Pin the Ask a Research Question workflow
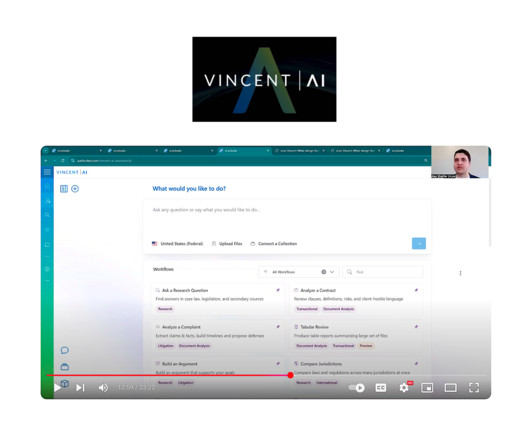The height and width of the screenshot is (442, 530). point(278,290)
